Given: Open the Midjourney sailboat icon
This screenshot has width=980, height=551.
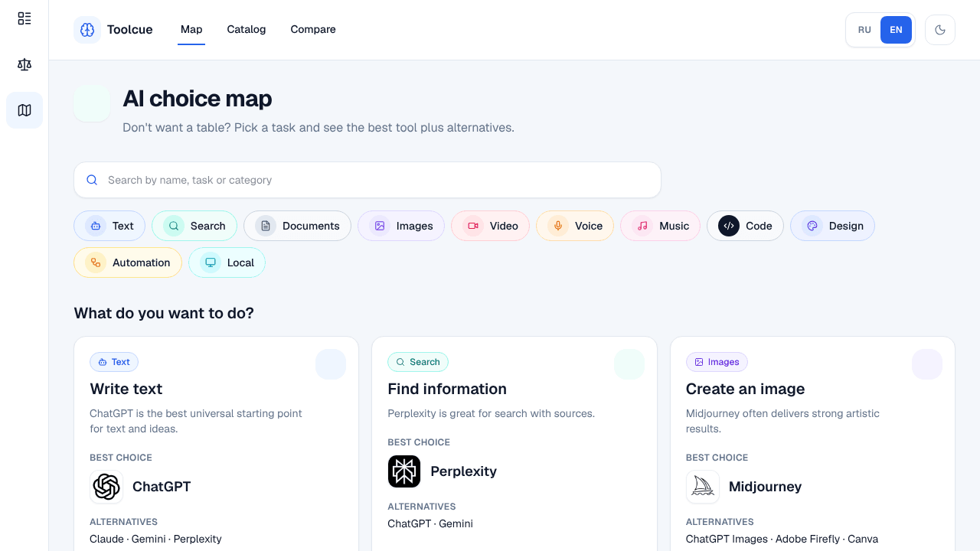Looking at the screenshot, I should pyautogui.click(x=703, y=487).
